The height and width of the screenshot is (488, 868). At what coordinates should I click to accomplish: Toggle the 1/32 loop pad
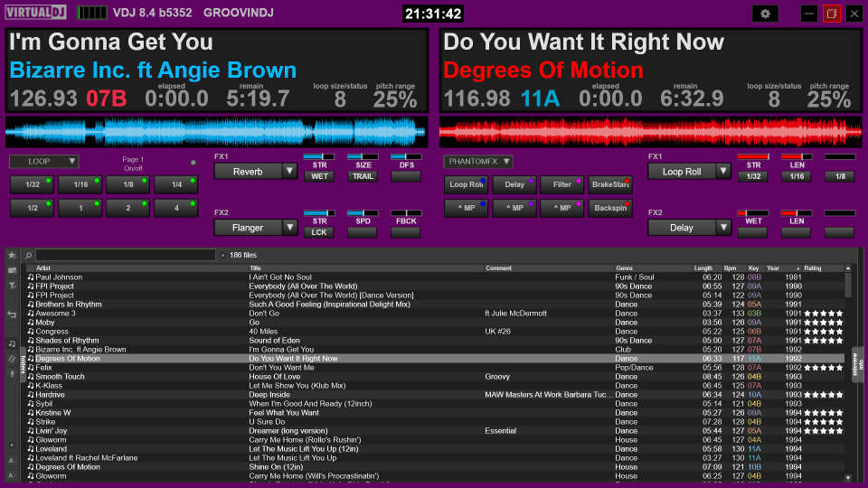click(32, 184)
